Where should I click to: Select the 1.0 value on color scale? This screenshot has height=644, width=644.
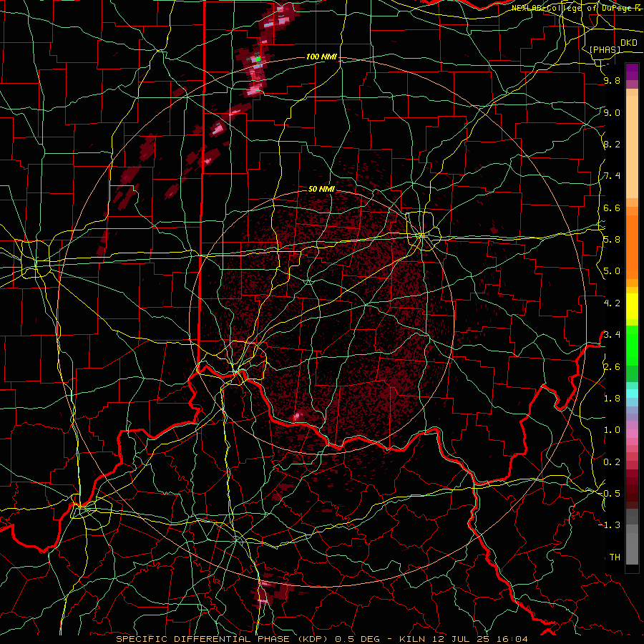612,430
